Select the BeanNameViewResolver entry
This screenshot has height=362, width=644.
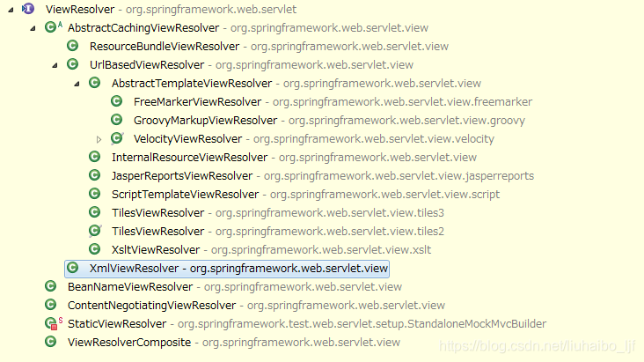tap(235, 287)
